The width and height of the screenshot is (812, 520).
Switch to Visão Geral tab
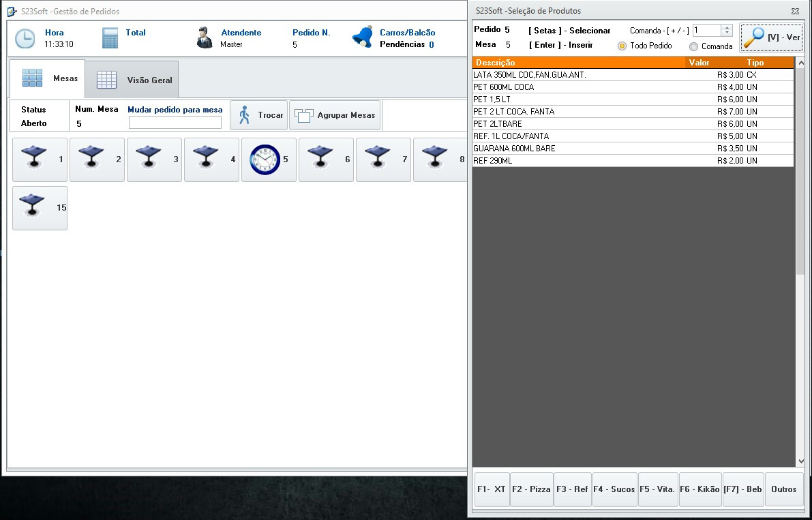click(132, 80)
